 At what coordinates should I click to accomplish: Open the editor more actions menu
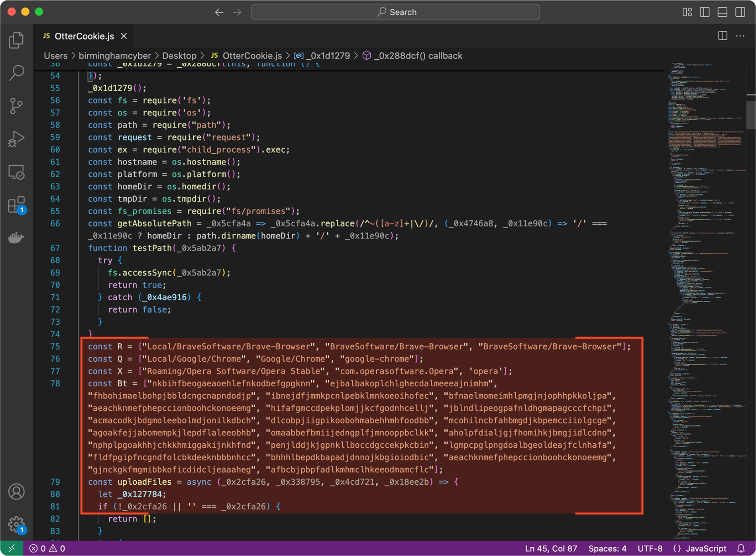click(x=740, y=36)
